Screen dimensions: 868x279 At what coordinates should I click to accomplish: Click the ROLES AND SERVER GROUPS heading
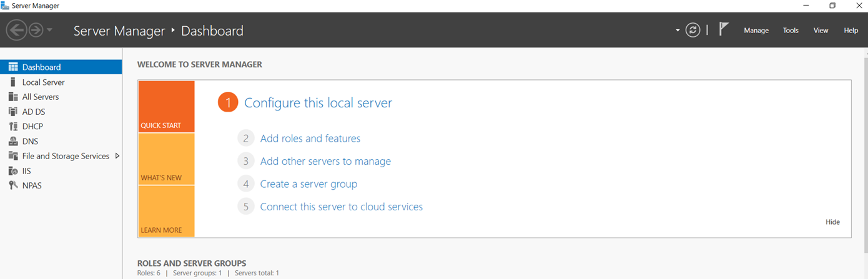pos(192,263)
